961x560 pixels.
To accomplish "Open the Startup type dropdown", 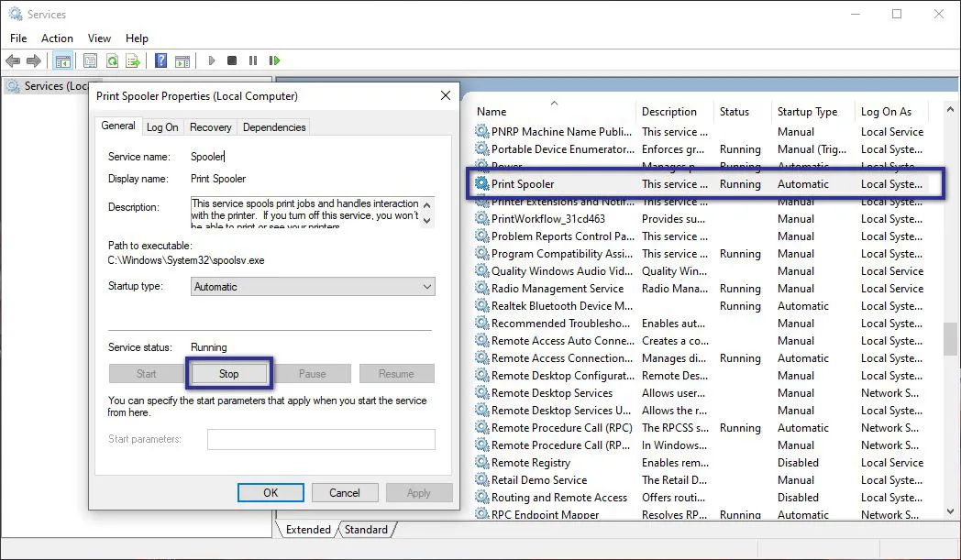I will (424, 286).
